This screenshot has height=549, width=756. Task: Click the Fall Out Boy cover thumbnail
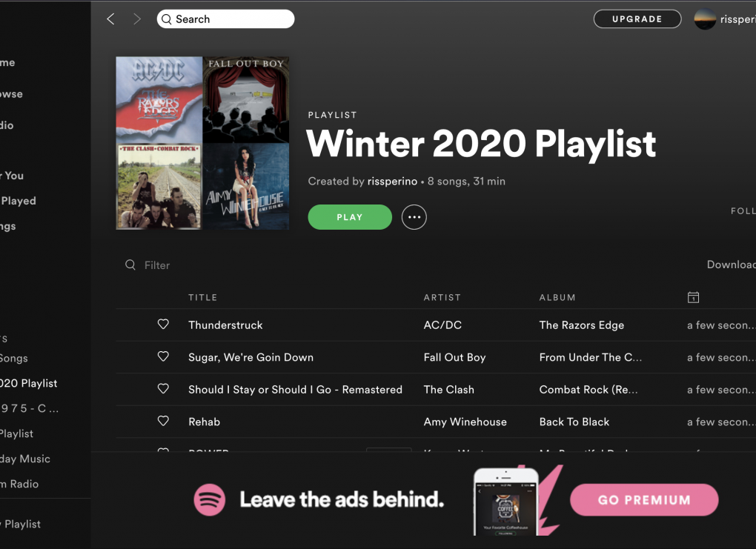pos(246,100)
